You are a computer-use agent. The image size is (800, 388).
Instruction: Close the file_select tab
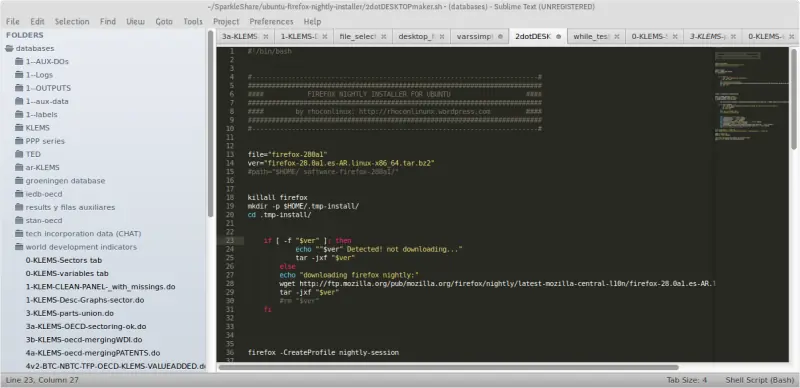tap(384, 37)
